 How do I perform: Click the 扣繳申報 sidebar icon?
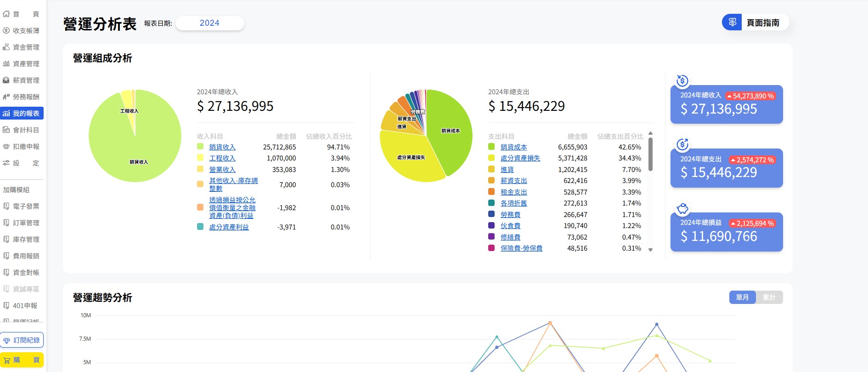click(x=6, y=147)
